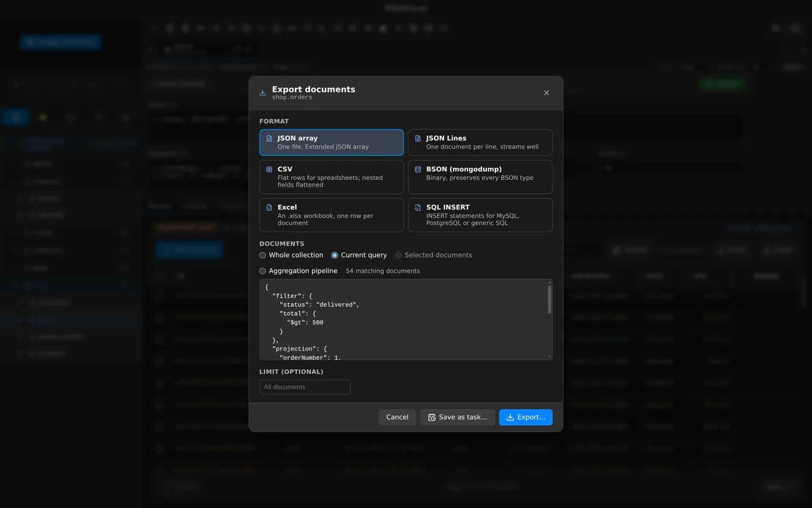Click the shop.orders collection name
This screenshot has width=812, height=508.
coord(292,98)
